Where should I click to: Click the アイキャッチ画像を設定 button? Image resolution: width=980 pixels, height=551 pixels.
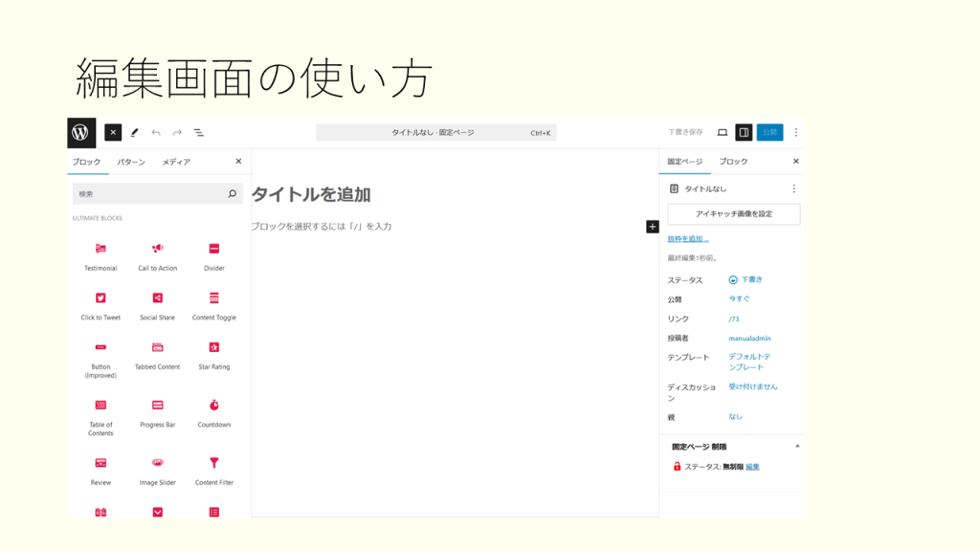tap(733, 214)
